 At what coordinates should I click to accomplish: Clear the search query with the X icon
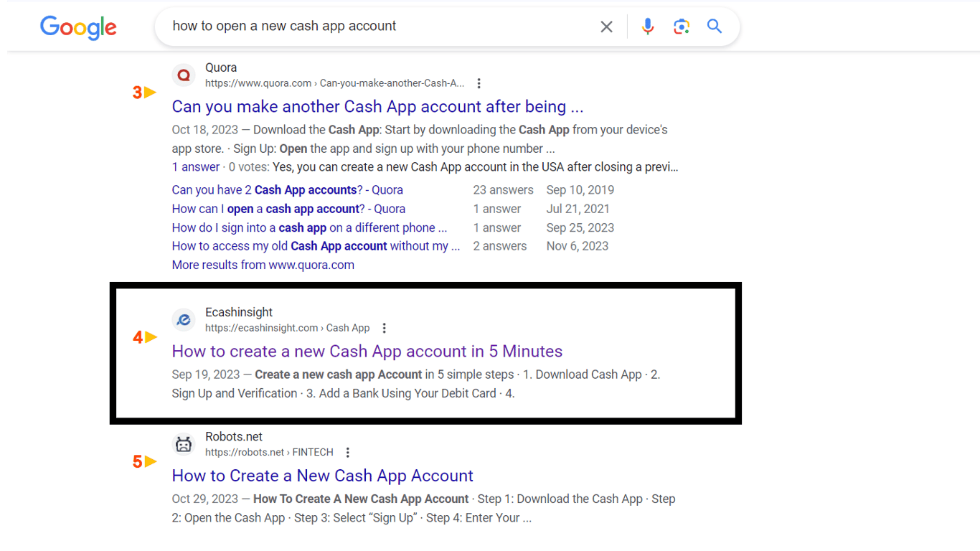point(606,27)
